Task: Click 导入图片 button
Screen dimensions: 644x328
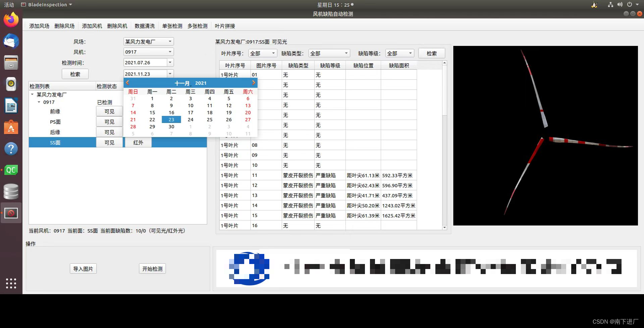Action: pos(83,269)
